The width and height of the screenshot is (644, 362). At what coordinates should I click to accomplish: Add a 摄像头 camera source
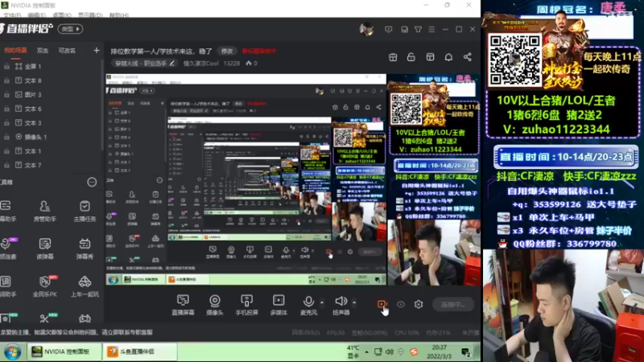click(215, 305)
